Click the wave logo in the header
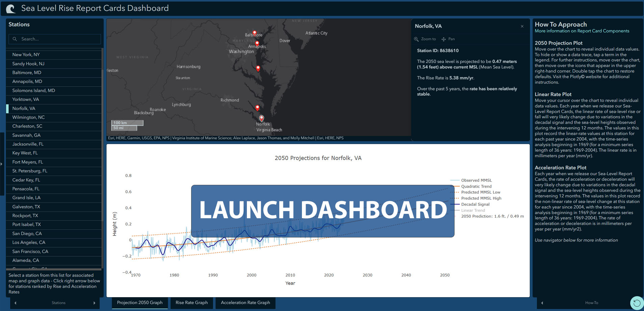Image resolution: width=644 pixels, height=311 pixels. (10, 8)
